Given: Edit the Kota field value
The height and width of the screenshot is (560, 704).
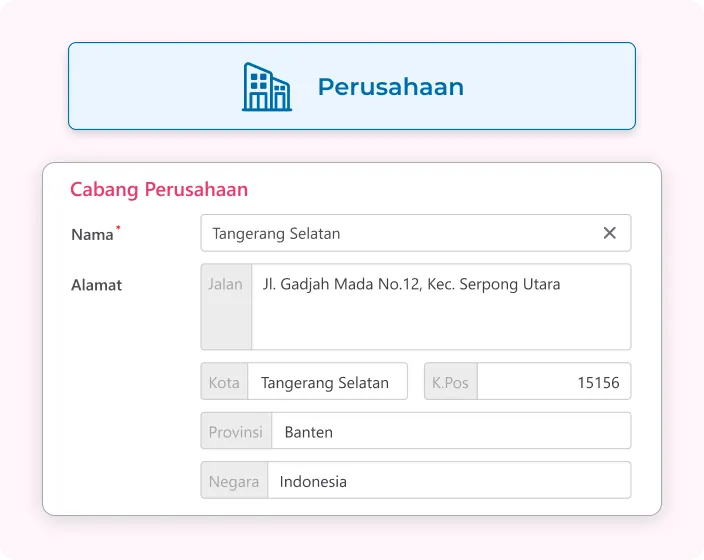Looking at the screenshot, I should click(x=327, y=381).
